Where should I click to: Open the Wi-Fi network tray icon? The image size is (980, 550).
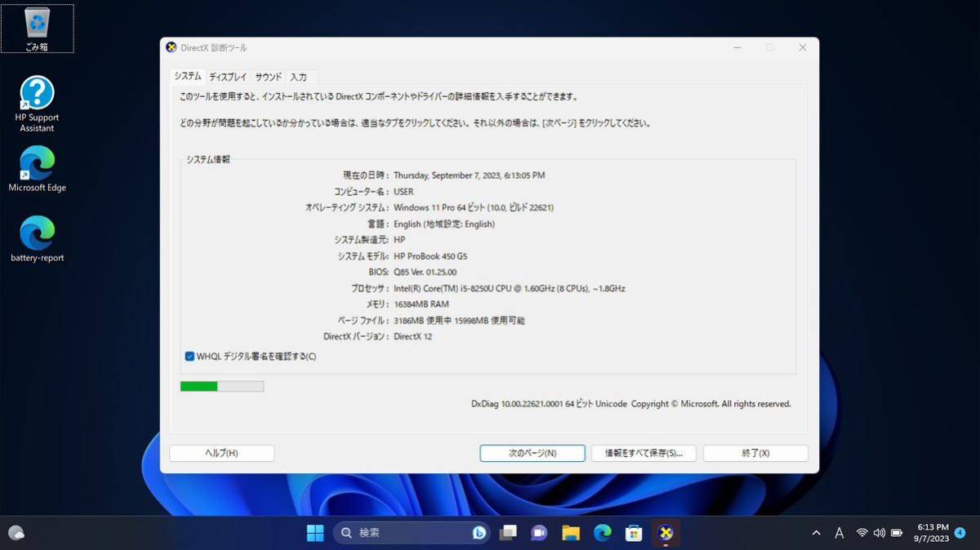[862, 533]
